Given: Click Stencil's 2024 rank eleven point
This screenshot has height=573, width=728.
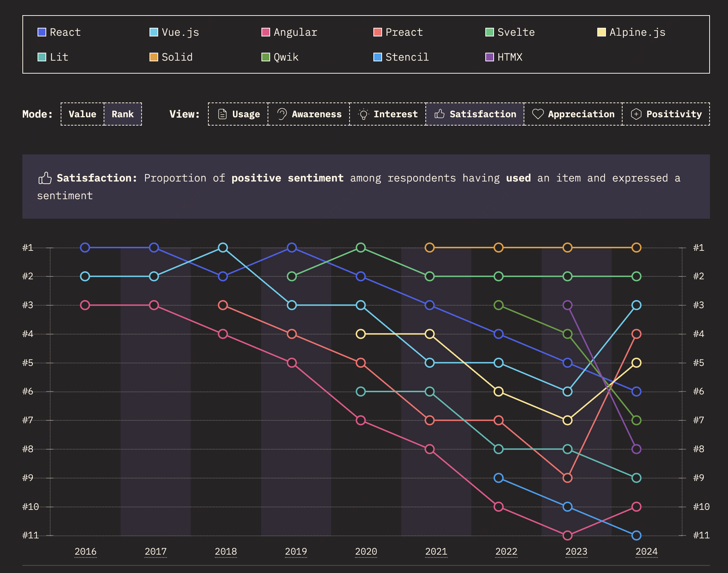Looking at the screenshot, I should [636, 535].
